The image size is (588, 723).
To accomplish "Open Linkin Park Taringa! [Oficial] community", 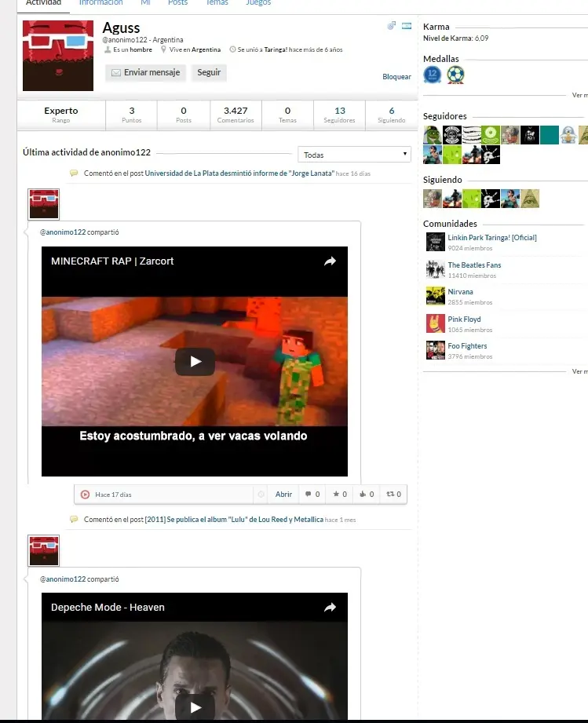I will 492,237.
